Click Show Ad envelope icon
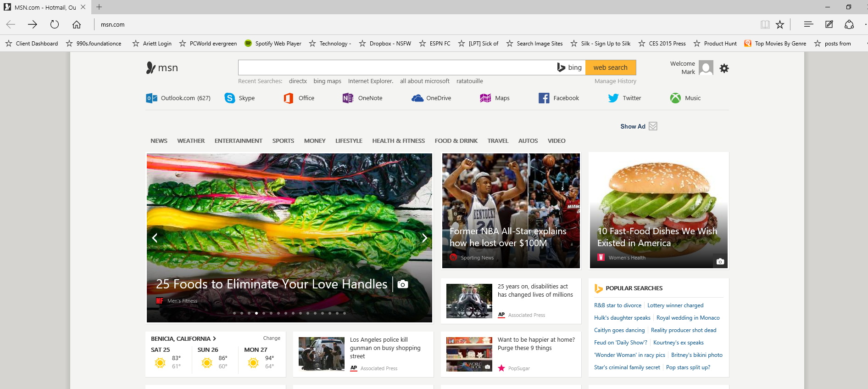 tap(653, 126)
